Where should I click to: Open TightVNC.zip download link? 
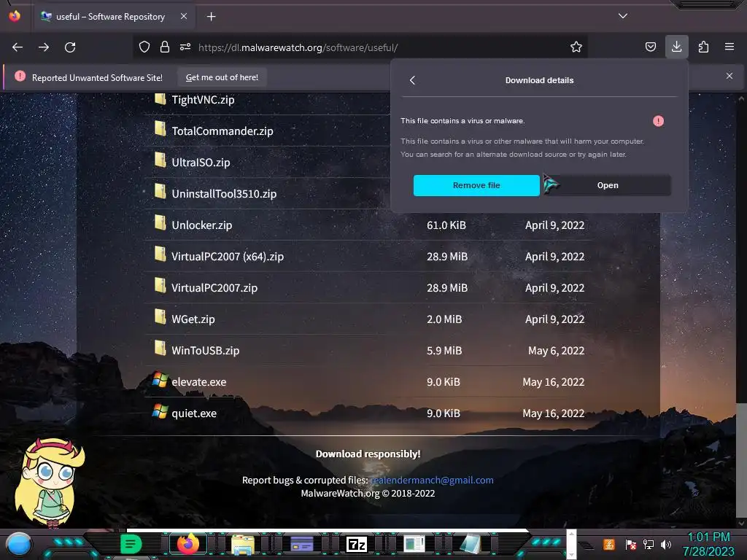[203, 99]
